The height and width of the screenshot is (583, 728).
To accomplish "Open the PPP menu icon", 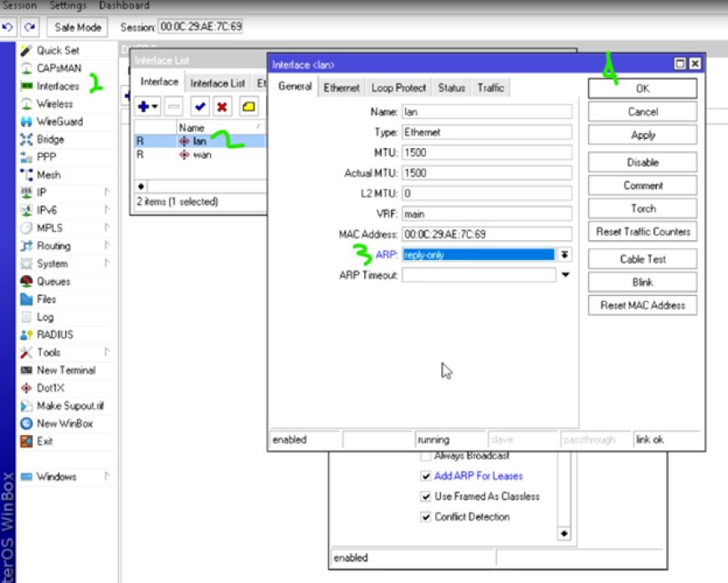I will [27, 157].
